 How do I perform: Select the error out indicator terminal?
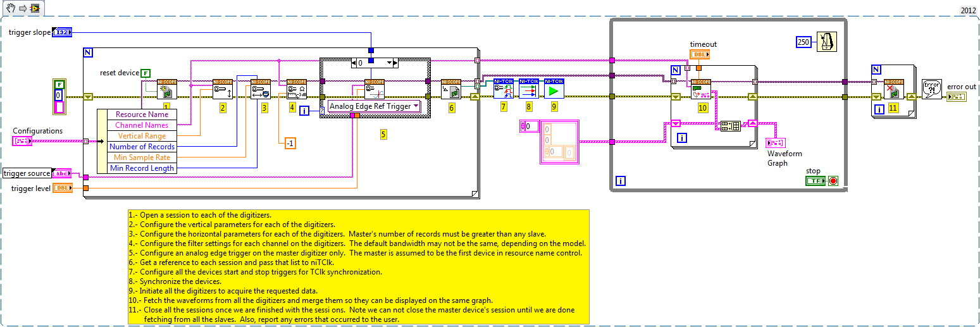pos(955,96)
